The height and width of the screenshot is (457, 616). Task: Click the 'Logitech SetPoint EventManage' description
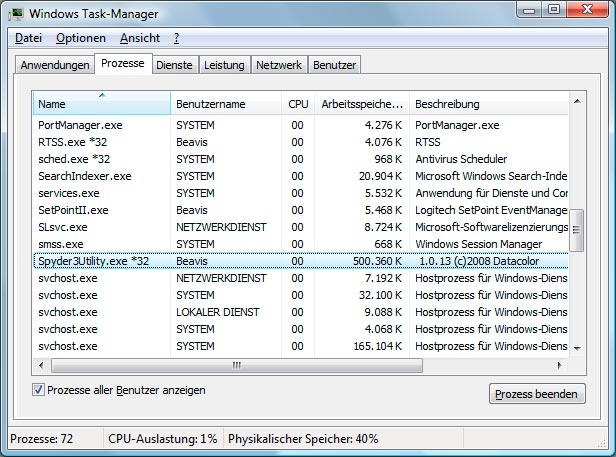click(x=491, y=210)
